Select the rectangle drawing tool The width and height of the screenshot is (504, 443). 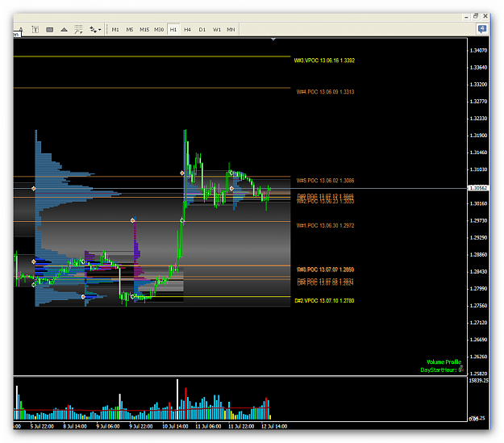49,30
